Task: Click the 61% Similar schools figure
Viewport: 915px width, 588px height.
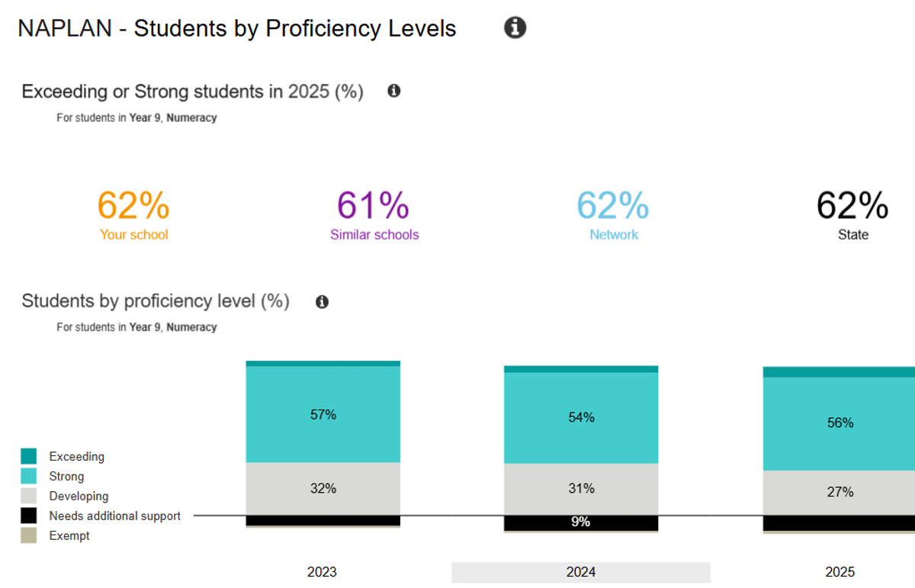Action: coord(374,206)
